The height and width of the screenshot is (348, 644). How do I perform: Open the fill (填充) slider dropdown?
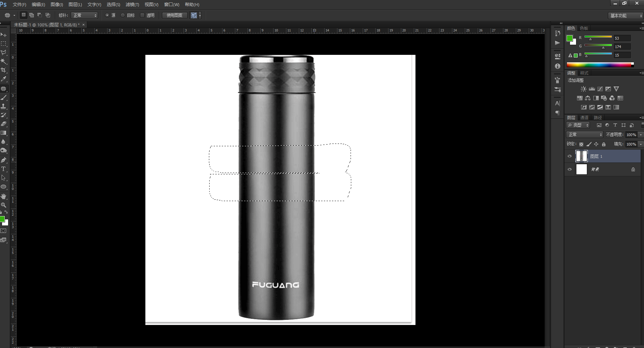[641, 144]
